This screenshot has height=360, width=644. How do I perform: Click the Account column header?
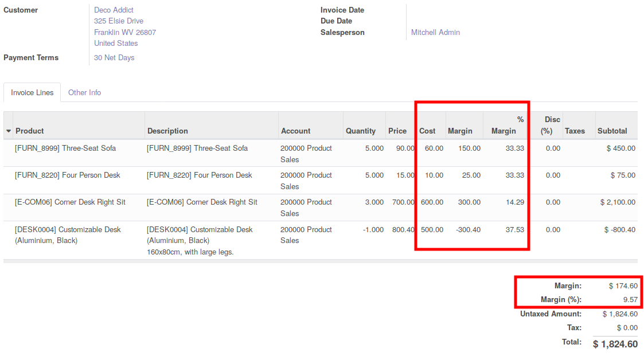(x=295, y=131)
